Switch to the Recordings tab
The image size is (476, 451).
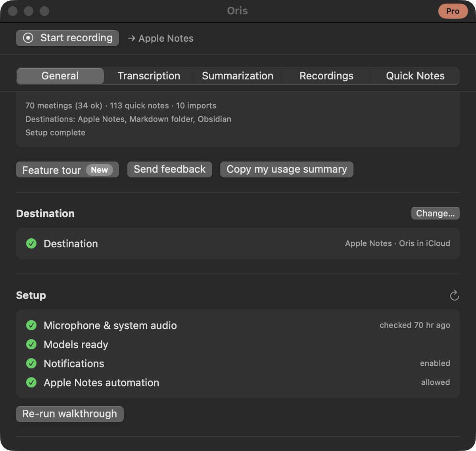click(x=326, y=76)
